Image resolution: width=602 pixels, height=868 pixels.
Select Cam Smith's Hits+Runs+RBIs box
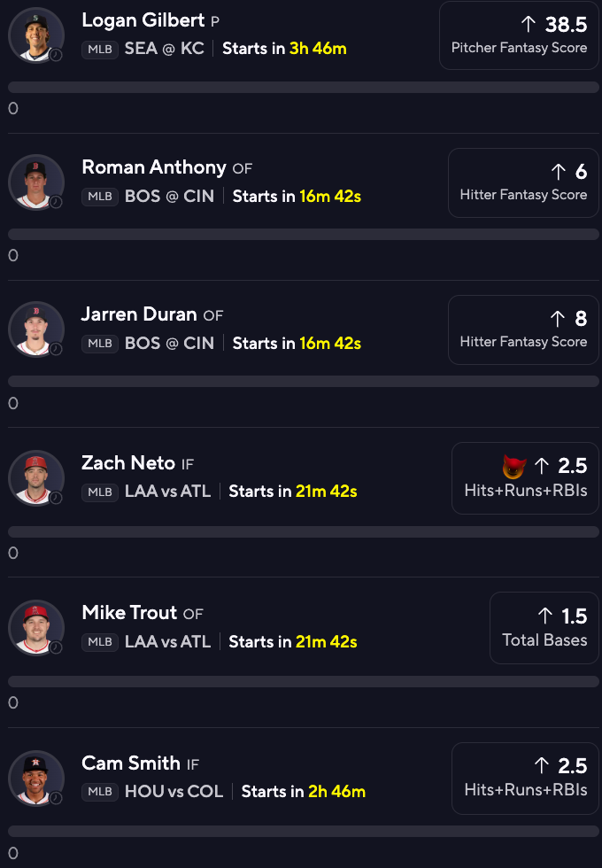pyautogui.click(x=526, y=779)
